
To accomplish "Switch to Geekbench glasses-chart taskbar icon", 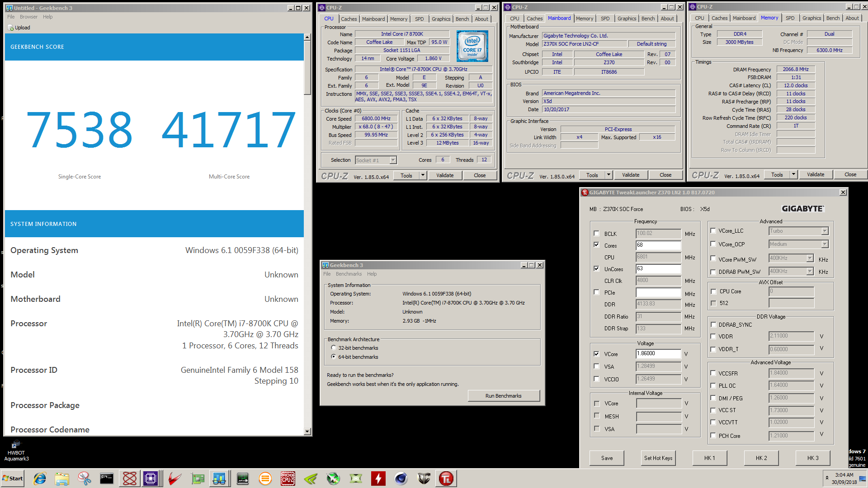I will (x=220, y=479).
